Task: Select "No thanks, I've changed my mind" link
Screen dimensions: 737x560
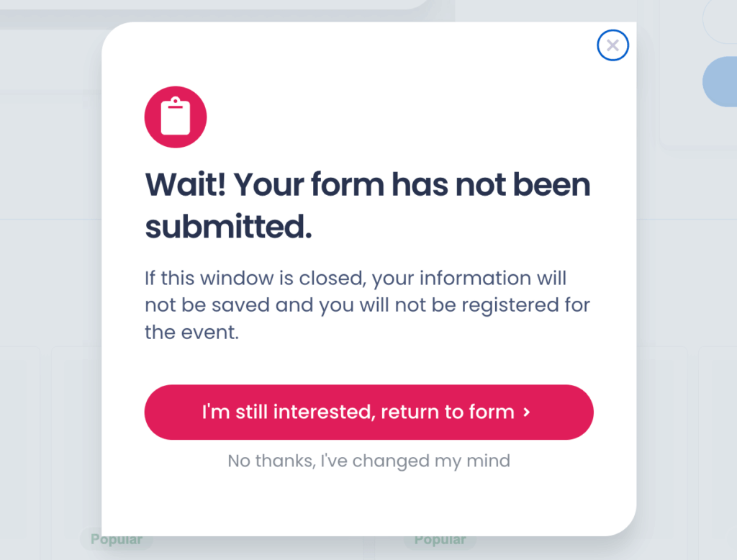Action: 368,461
